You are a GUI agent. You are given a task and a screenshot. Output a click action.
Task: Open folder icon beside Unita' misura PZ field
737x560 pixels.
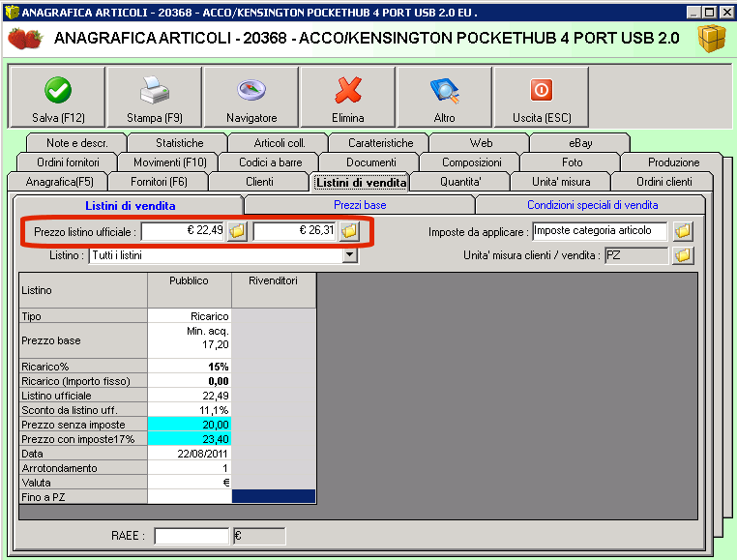(x=683, y=255)
